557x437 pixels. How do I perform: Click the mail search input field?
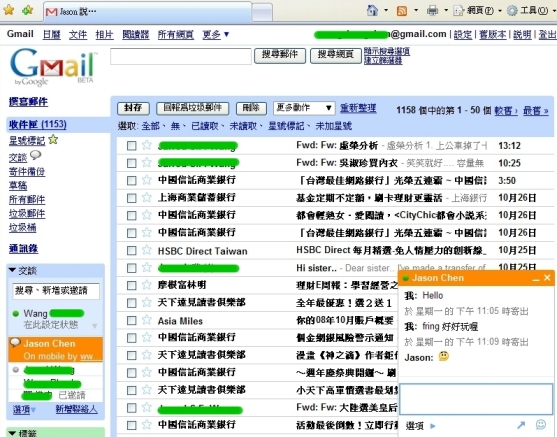(x=181, y=56)
